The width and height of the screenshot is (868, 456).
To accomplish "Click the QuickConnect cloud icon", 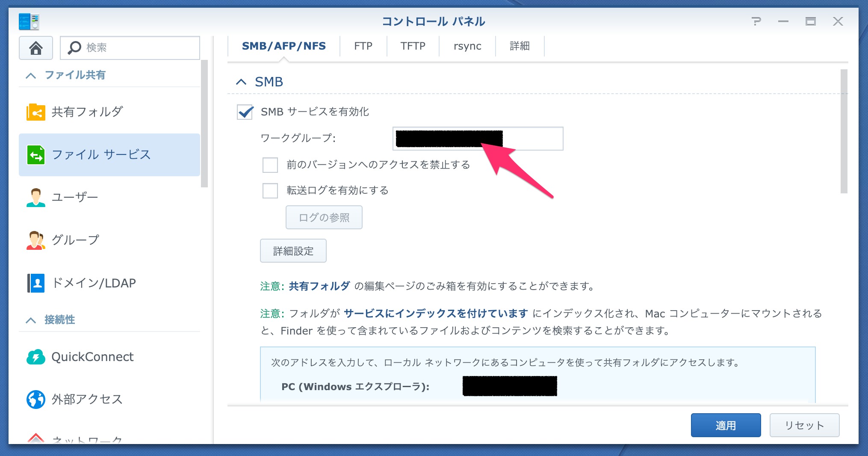I will pyautogui.click(x=36, y=357).
